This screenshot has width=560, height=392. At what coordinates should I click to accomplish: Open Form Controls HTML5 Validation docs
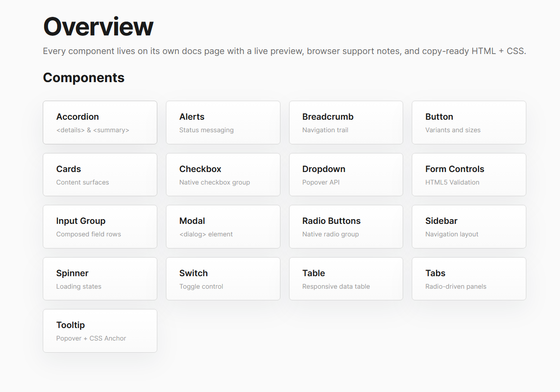[x=469, y=175]
